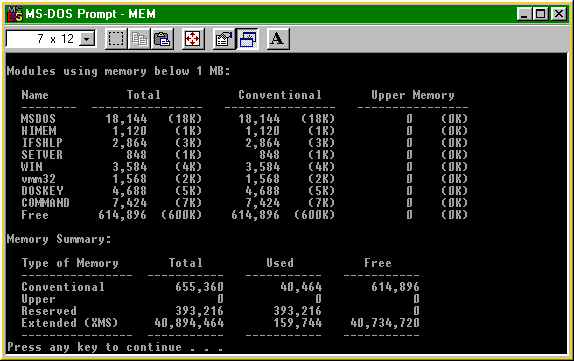Expand the font size dropdown arrow
This screenshot has width=574, height=361.
pyautogui.click(x=87, y=39)
